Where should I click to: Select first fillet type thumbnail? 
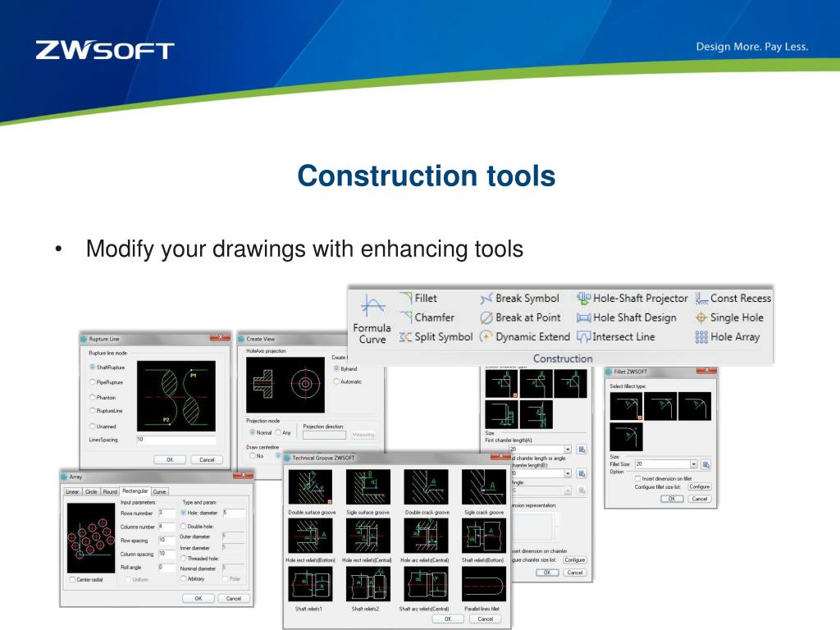coord(626,406)
